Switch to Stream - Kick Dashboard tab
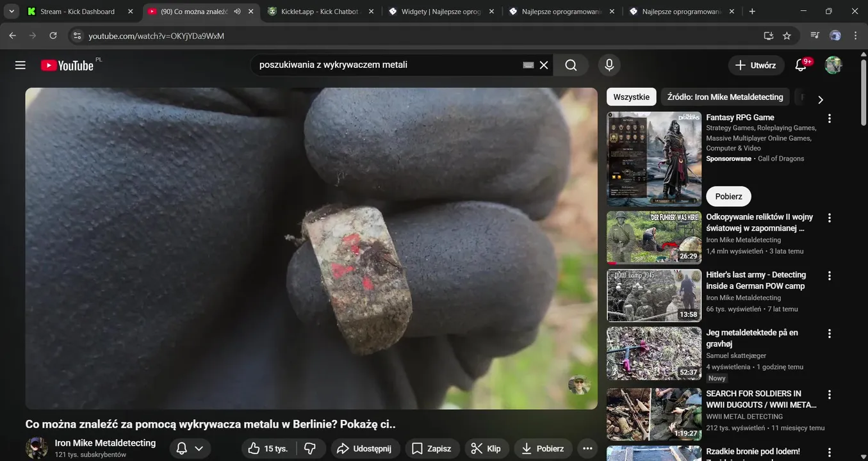The height and width of the screenshot is (461, 868). 77,12
